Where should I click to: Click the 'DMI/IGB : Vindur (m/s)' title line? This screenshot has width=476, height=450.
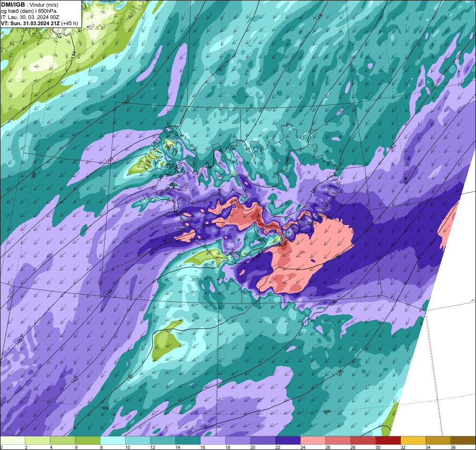[30, 5]
